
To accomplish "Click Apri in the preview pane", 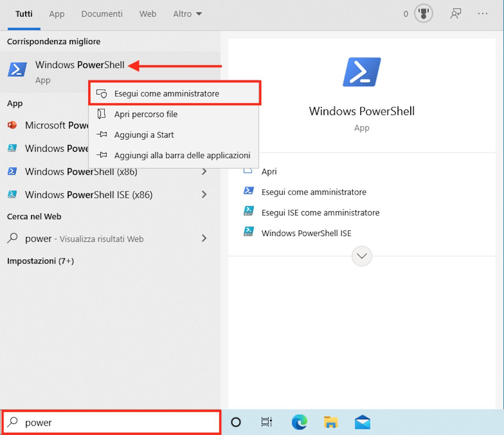I will (269, 171).
